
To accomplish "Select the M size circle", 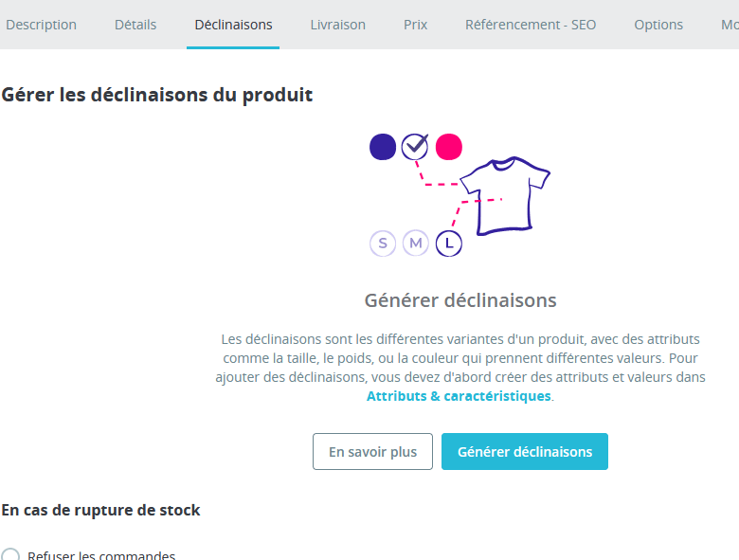I will 416,244.
